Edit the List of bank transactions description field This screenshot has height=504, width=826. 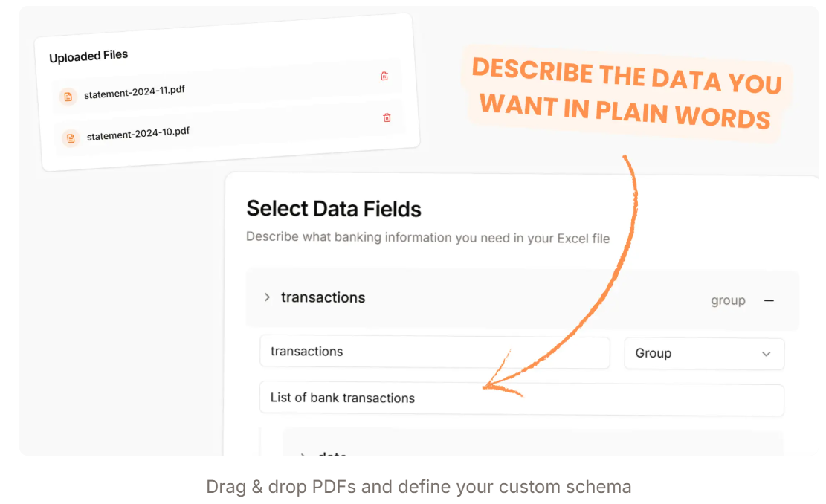520,398
